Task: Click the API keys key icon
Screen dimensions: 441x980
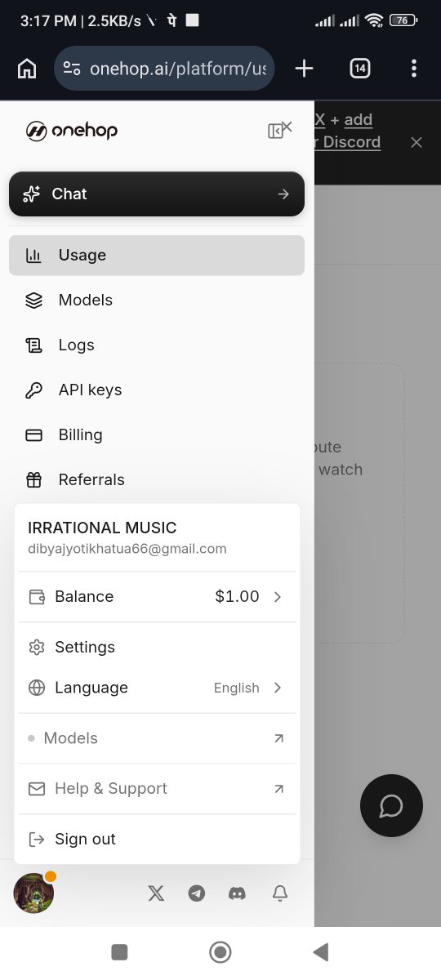Action: click(33, 390)
